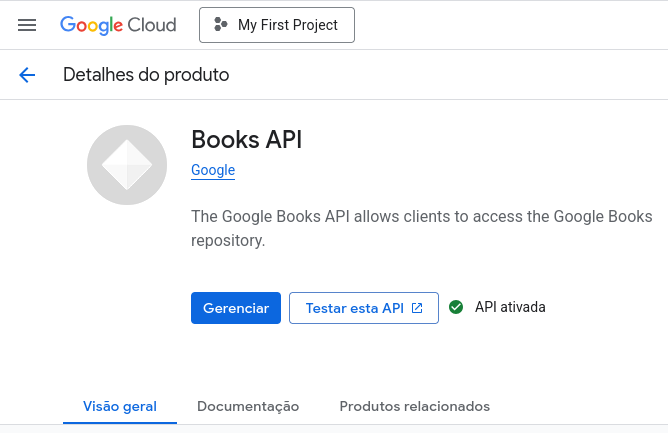Image resolution: width=668 pixels, height=433 pixels.
Task: Click the Google Books API description text
Action: click(x=421, y=228)
